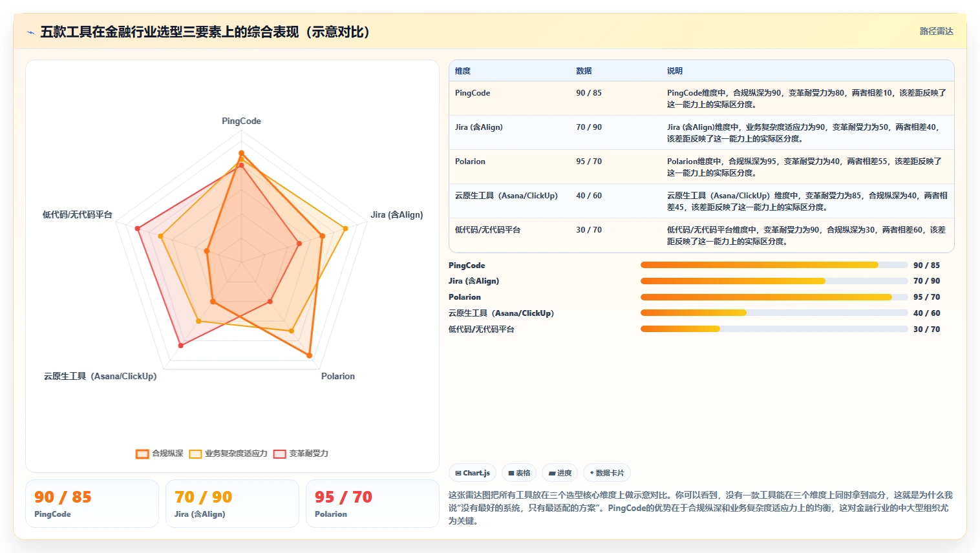Click the 数据卡片 chip
Image resolution: width=980 pixels, height=553 pixels.
(606, 473)
